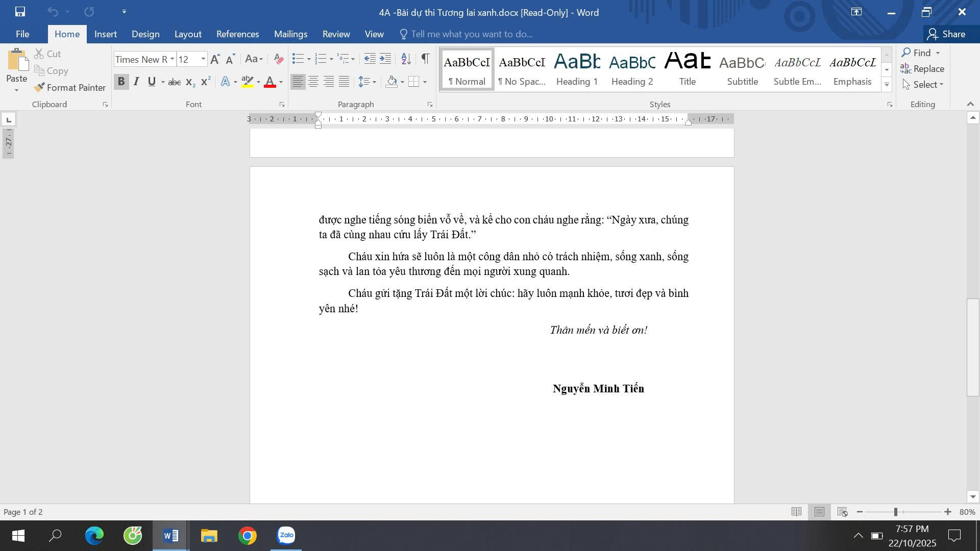The height and width of the screenshot is (551, 980).
Task: Apply subscript formatting
Action: click(x=190, y=82)
